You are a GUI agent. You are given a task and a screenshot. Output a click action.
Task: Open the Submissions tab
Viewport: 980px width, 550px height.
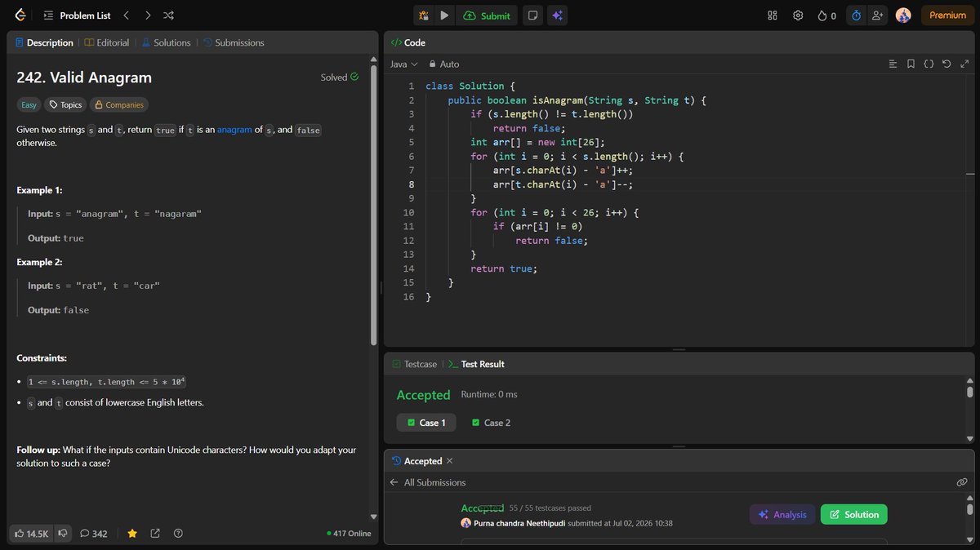pyautogui.click(x=234, y=42)
